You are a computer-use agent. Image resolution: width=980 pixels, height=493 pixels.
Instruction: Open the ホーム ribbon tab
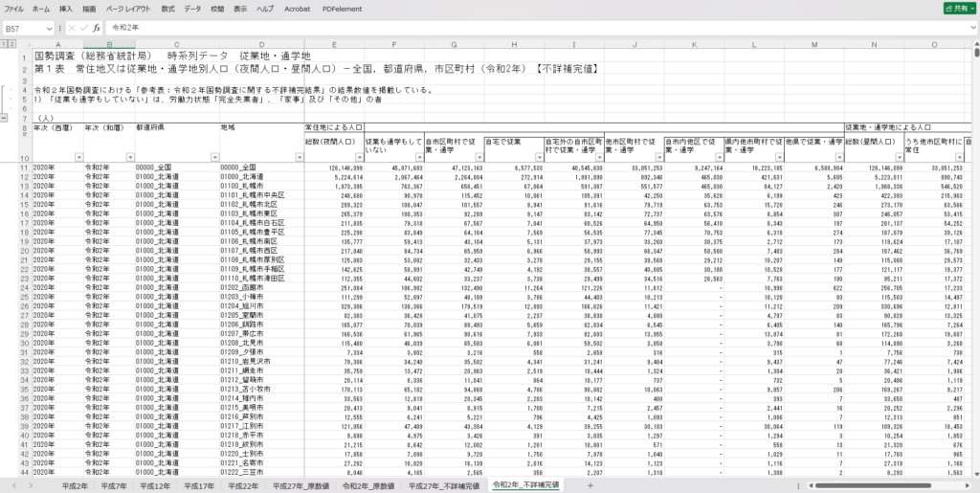pyautogui.click(x=40, y=10)
